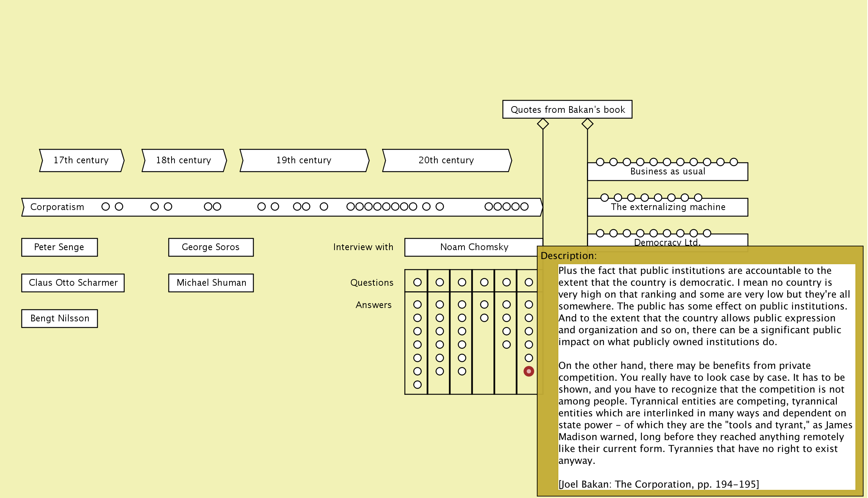Select last circle in Corporatism timeline
The width and height of the screenshot is (868, 498).
pyautogui.click(x=524, y=206)
